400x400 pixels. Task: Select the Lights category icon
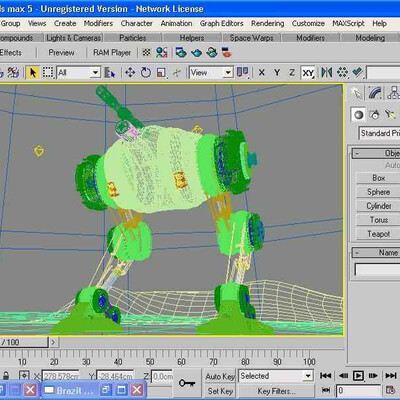pyautogui.click(x=390, y=115)
